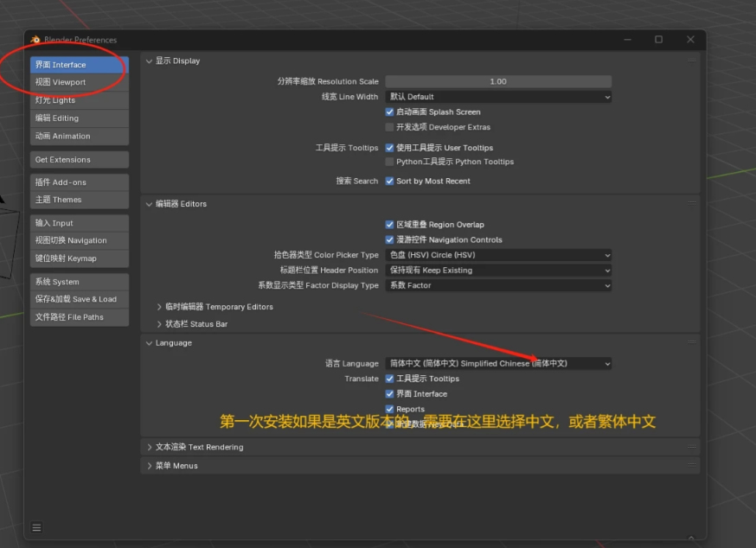Grab the Editors panel drag grip
Viewport: 756px width, 548px height.
coord(692,203)
